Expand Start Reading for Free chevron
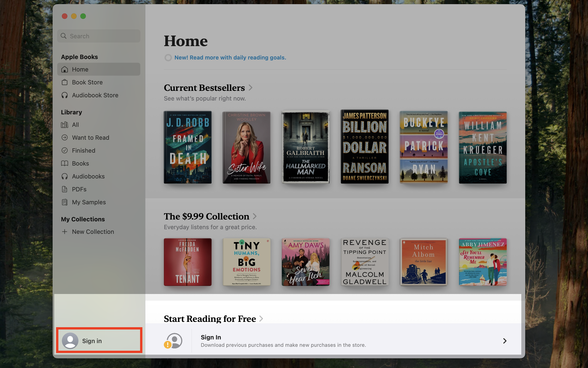Screen dimensions: 588x368 pos(261,319)
